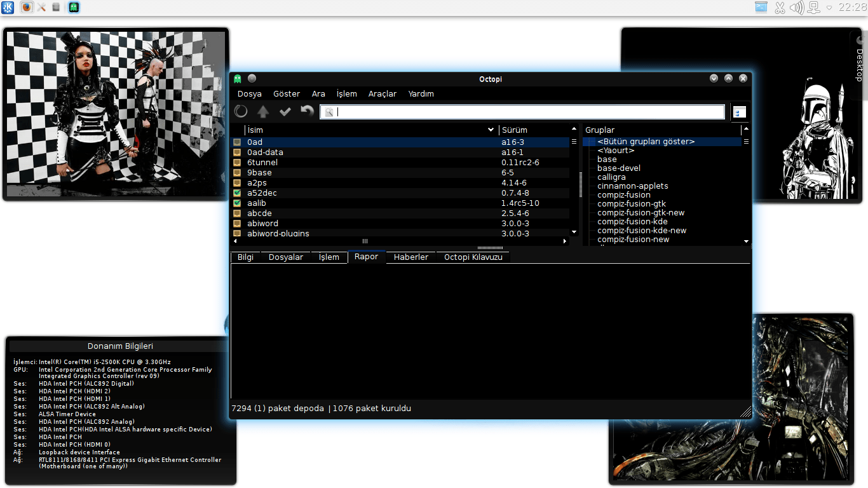The width and height of the screenshot is (868, 488).
Task: Click the status icon of abcde
Action: [x=237, y=213]
